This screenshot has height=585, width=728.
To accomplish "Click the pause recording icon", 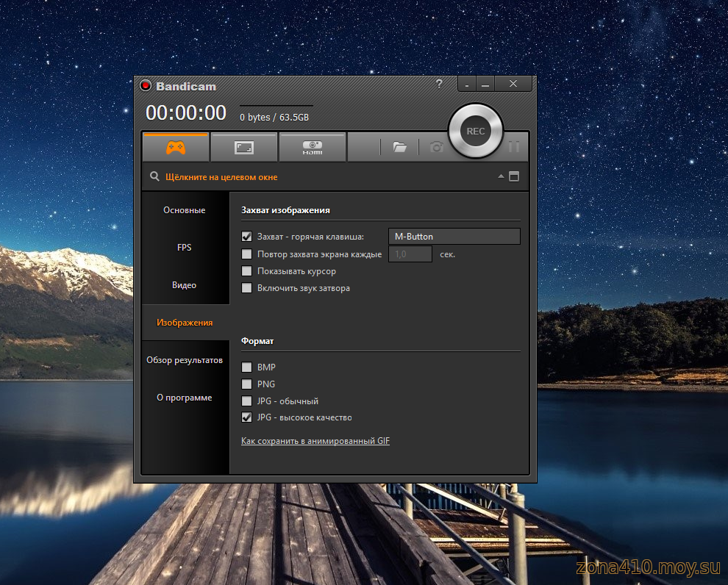I will 513,148.
